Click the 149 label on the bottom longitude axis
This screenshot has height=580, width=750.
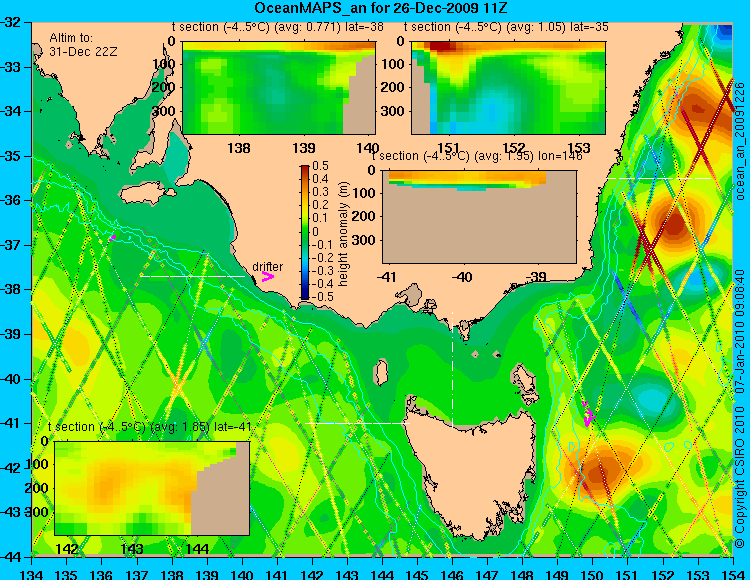pos(557,574)
